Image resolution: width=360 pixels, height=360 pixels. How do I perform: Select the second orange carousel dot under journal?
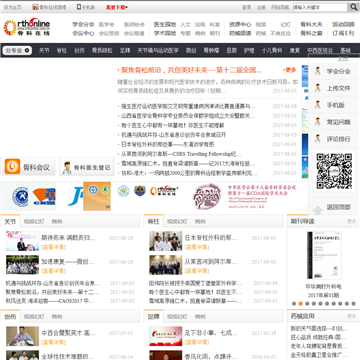[x=300, y=304]
